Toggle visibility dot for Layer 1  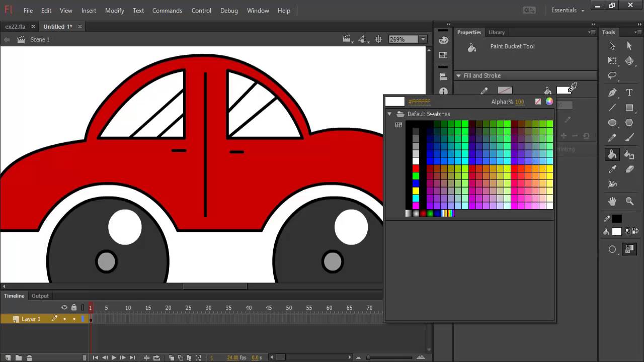[x=64, y=319]
